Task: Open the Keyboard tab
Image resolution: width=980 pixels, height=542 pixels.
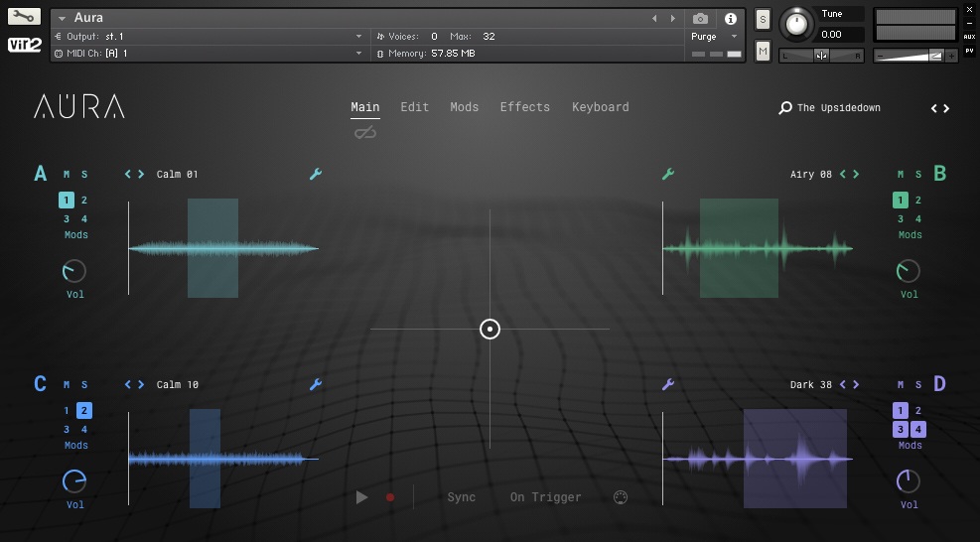Action: click(600, 107)
